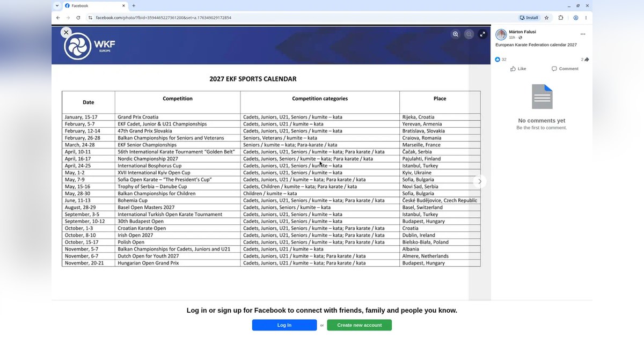Click Create new account button
Viewport: 644px width, 338px height.
[359, 325]
